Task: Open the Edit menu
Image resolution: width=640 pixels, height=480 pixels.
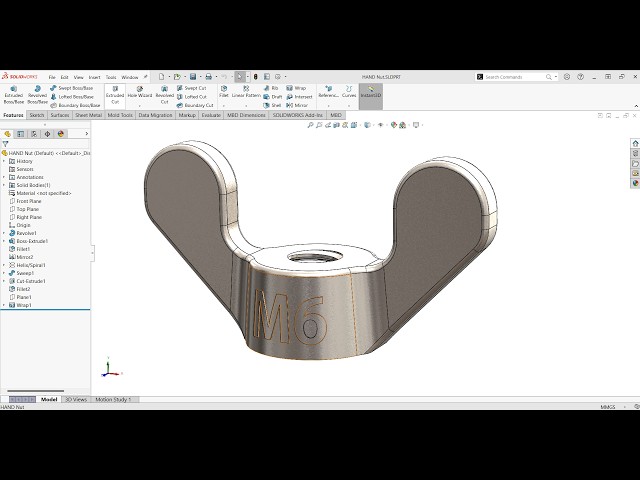Action: [x=64, y=77]
